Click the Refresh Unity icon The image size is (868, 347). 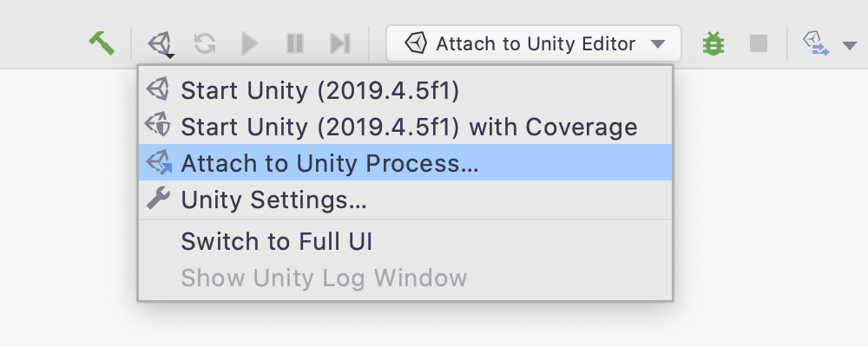(x=205, y=43)
